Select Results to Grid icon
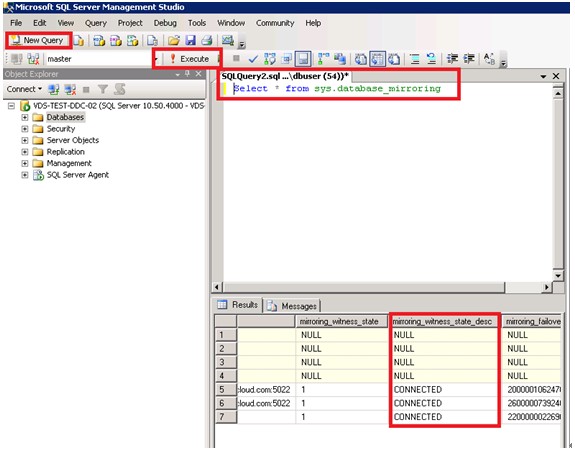This screenshot has width=575, height=462. (377, 59)
